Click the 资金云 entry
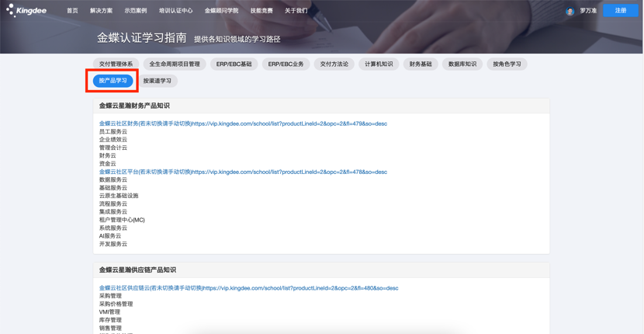 [x=108, y=164]
